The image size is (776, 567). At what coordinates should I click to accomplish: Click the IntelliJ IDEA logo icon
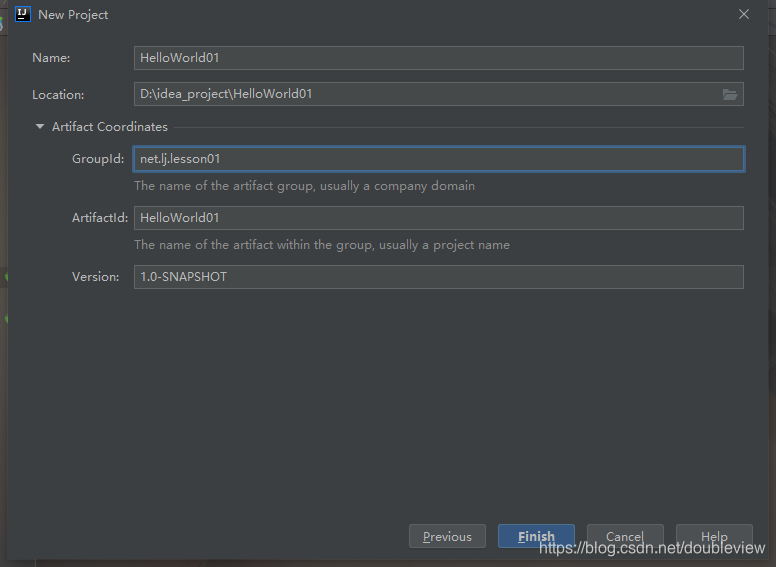tap(23, 14)
